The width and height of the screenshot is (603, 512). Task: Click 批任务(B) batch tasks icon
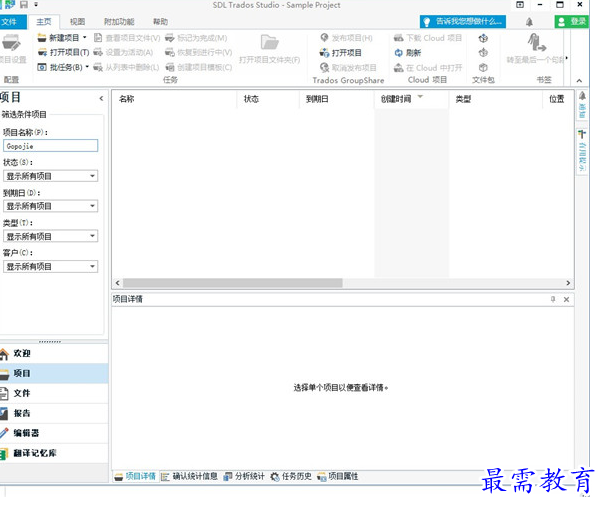[x=42, y=67]
